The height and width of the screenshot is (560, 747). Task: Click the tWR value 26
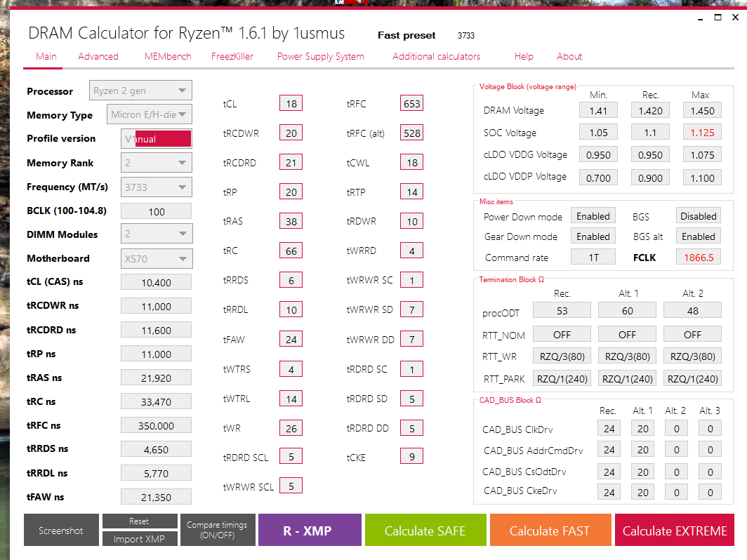291,428
